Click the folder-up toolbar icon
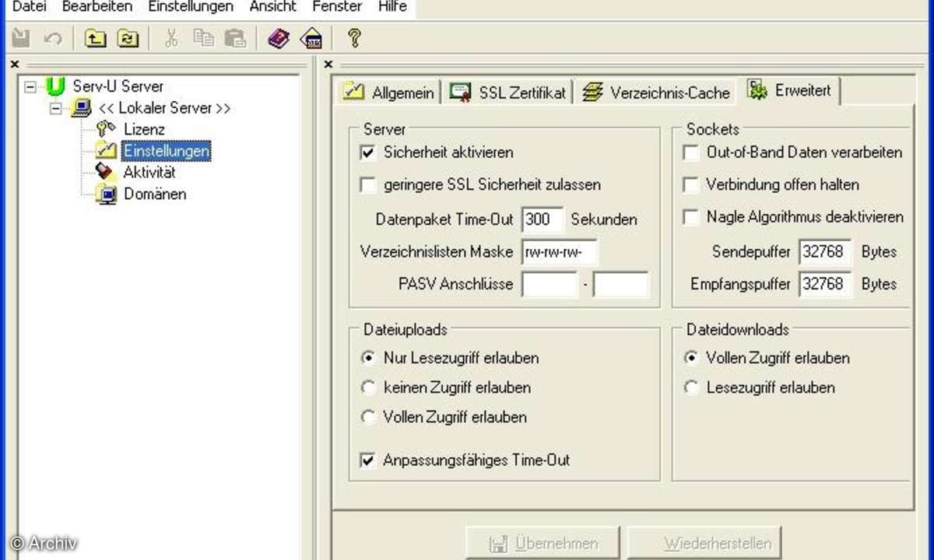The height and width of the screenshot is (560, 934). (96, 38)
